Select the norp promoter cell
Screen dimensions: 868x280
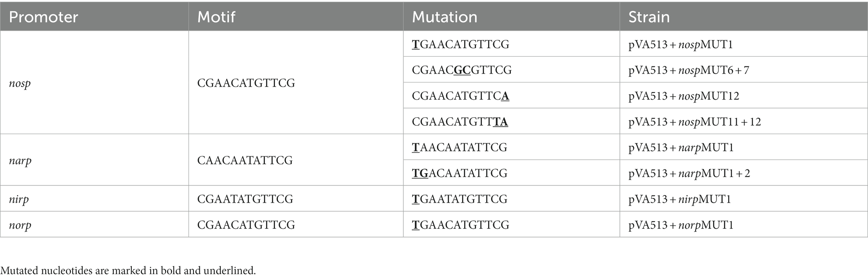coord(20,225)
